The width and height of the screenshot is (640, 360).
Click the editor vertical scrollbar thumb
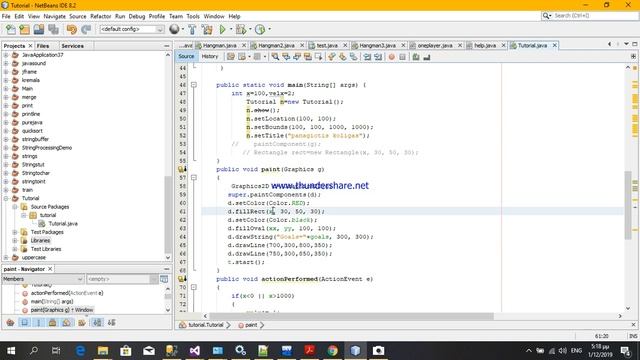coord(628,205)
